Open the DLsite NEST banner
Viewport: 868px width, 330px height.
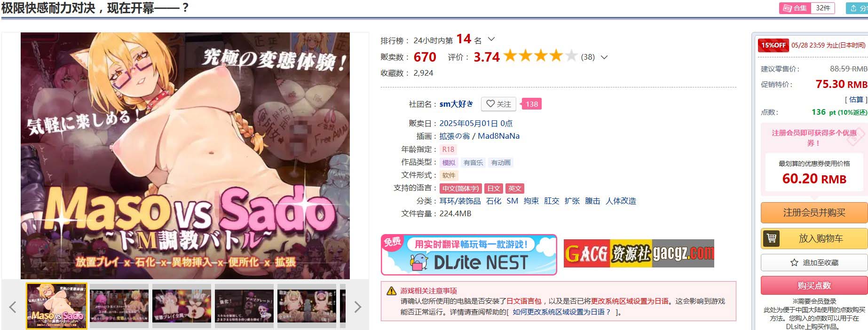[469, 255]
